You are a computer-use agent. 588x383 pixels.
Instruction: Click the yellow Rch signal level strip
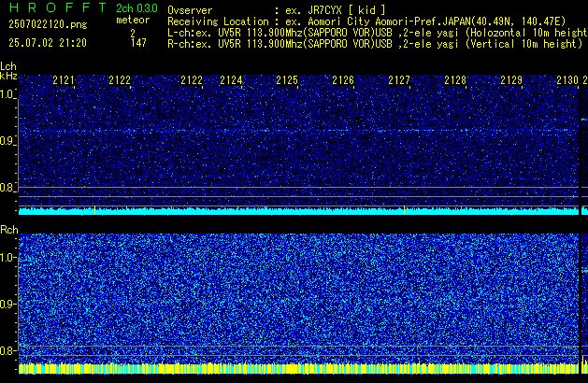298,369
